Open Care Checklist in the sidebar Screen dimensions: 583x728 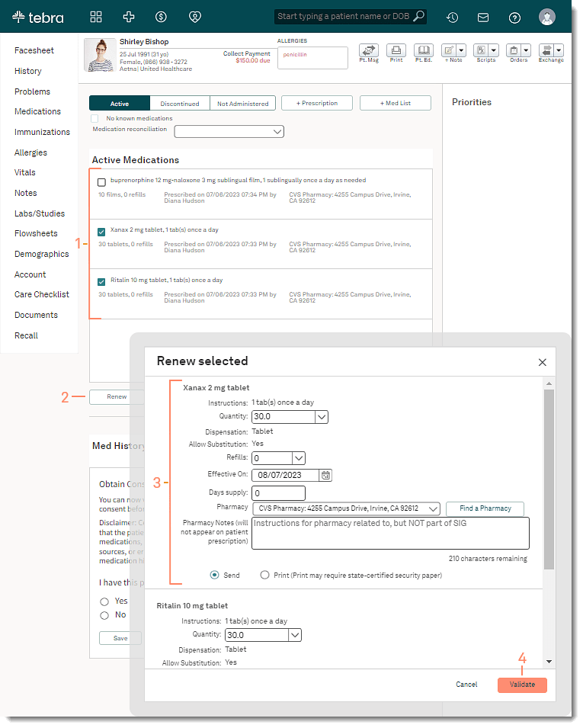42,294
